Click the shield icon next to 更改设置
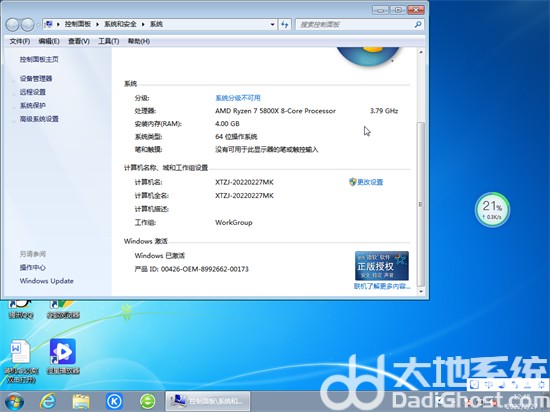The height and width of the screenshot is (412, 550). (x=353, y=182)
